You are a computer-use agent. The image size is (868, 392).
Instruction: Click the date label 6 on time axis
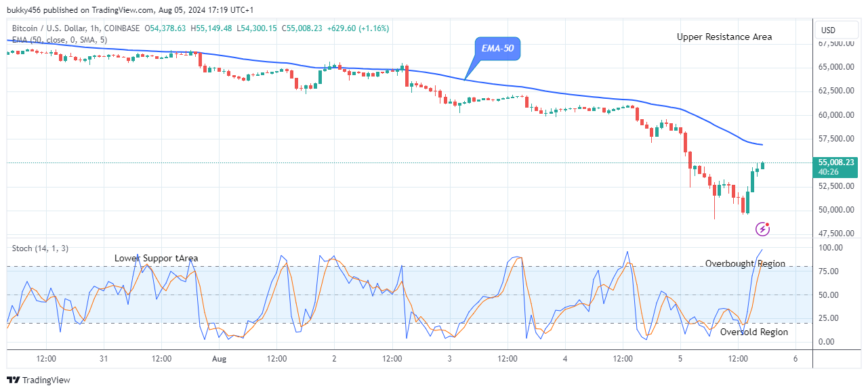(x=795, y=358)
